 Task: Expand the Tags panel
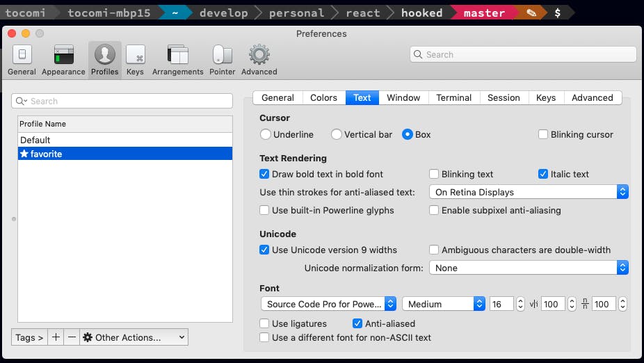click(29, 337)
